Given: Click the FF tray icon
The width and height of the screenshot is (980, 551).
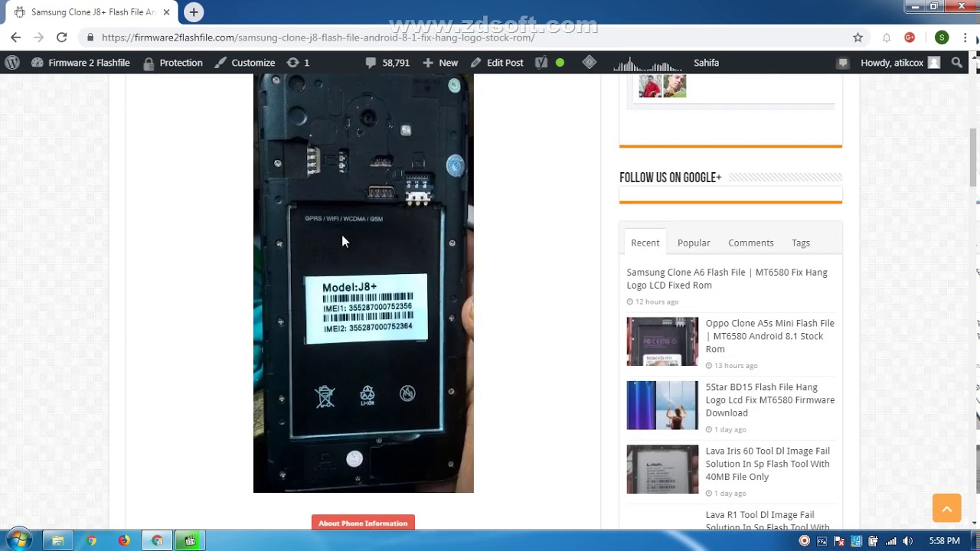Looking at the screenshot, I should click(822, 541).
